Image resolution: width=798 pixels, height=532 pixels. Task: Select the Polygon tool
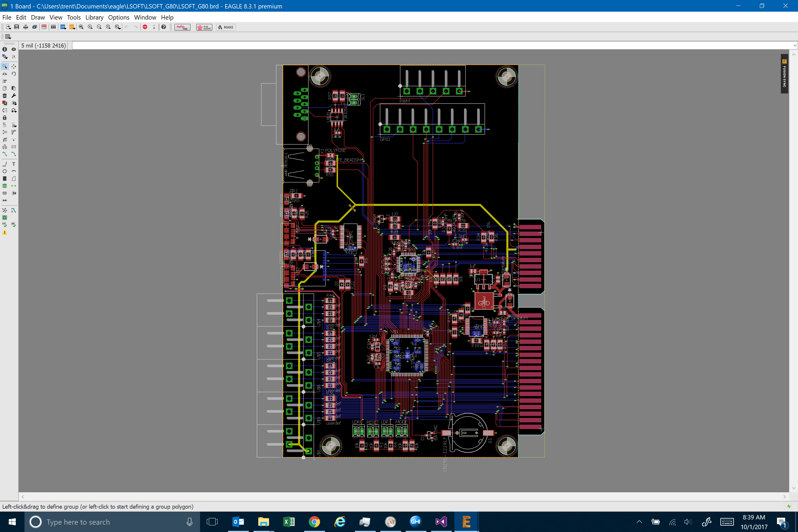[x=14, y=178]
